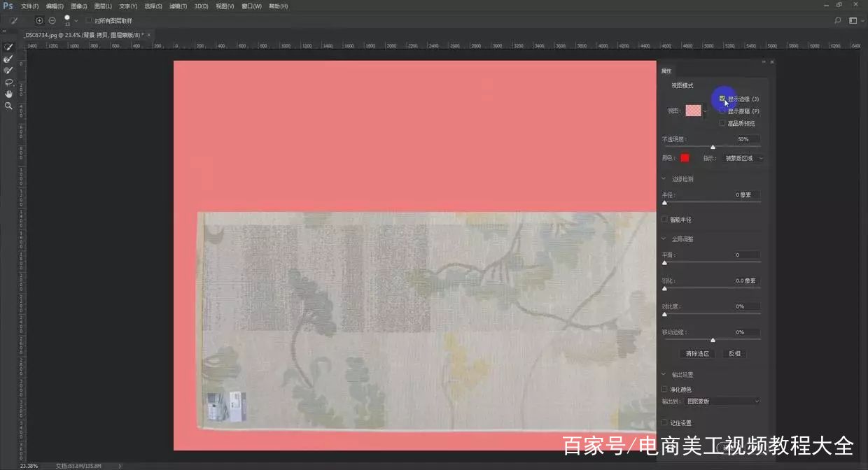Open the 选择(S) menu

[153, 6]
